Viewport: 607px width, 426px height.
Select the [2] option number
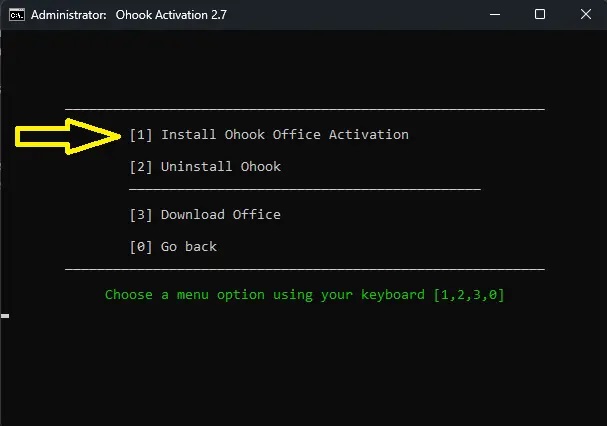[141, 167]
